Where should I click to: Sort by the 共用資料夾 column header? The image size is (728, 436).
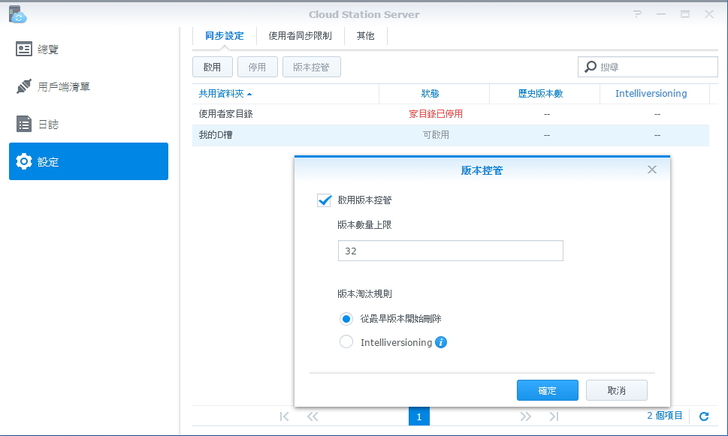(225, 93)
